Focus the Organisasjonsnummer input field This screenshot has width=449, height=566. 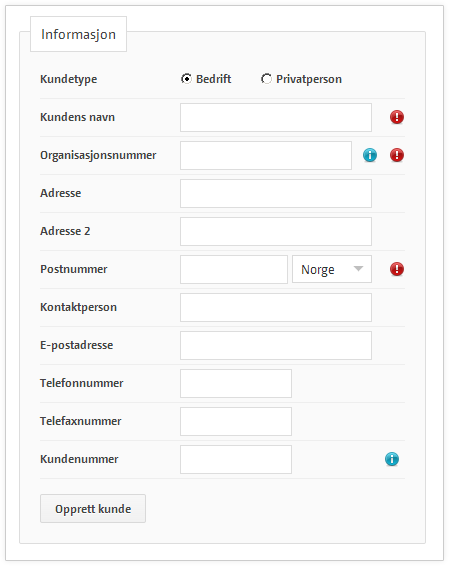266,155
